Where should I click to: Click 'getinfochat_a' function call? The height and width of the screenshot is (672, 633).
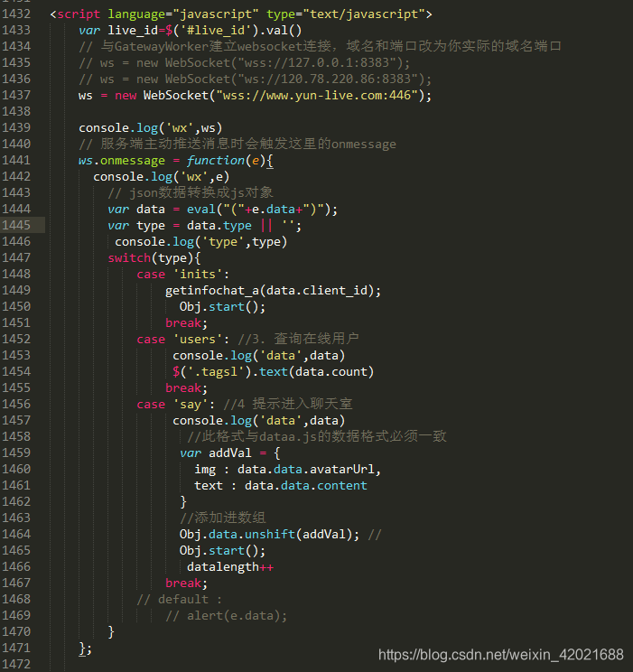point(212,291)
